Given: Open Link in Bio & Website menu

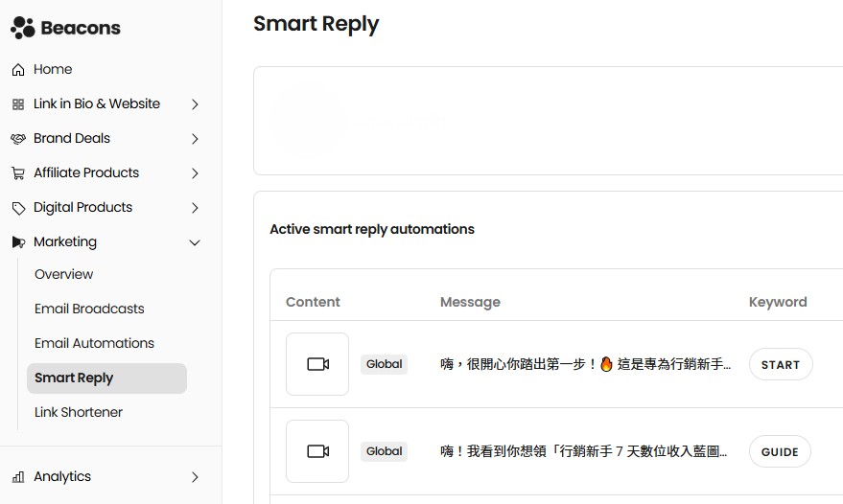Looking at the screenshot, I should click(x=97, y=103).
